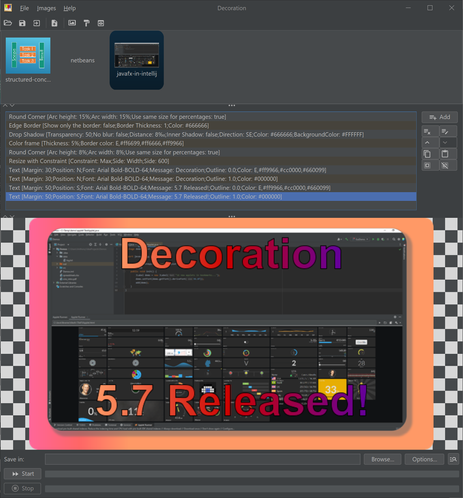Click the progress bar beside Stop
Screen dimensions: 463x498
coord(252,489)
